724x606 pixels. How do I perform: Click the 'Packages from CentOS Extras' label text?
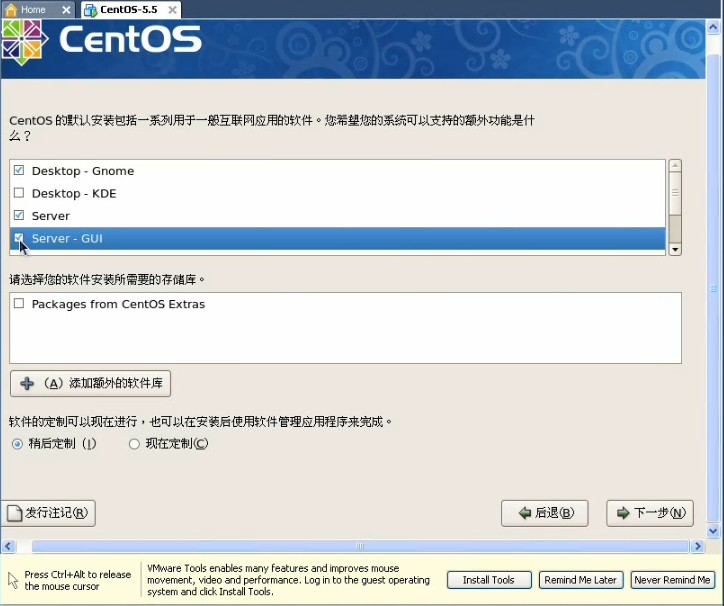118,304
